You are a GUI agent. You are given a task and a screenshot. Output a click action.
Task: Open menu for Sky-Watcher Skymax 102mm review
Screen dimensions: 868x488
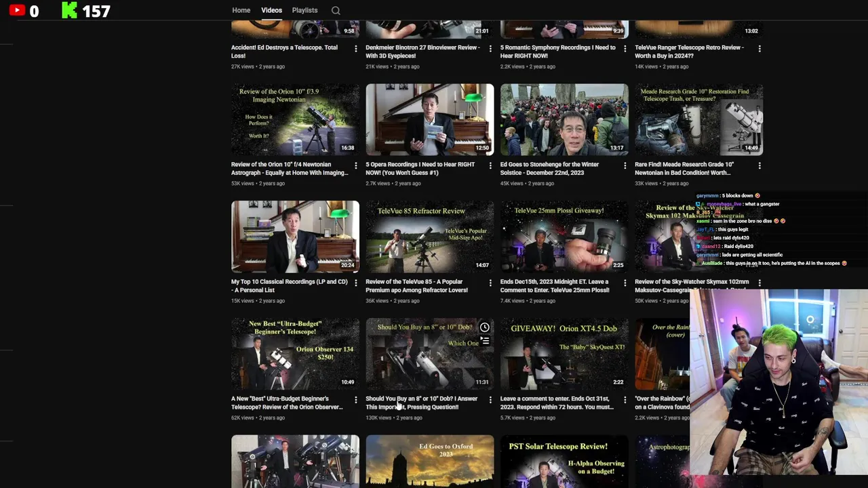pyautogui.click(x=759, y=283)
